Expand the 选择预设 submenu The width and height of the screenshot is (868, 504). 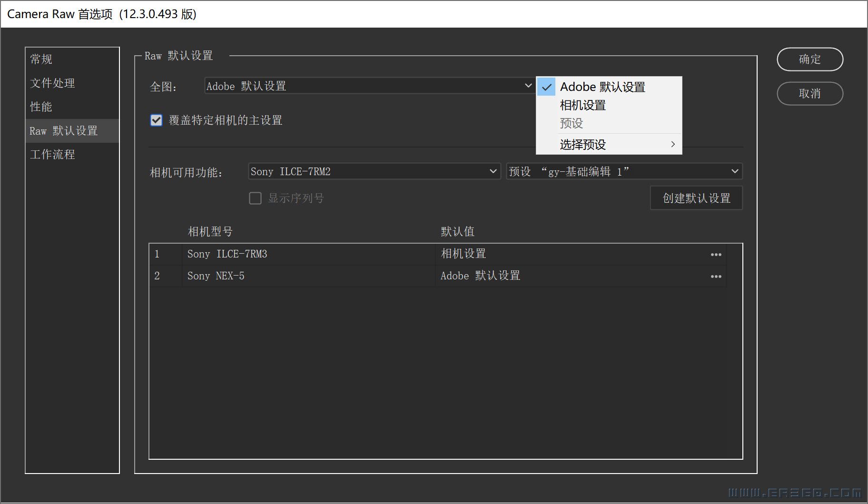(x=609, y=144)
